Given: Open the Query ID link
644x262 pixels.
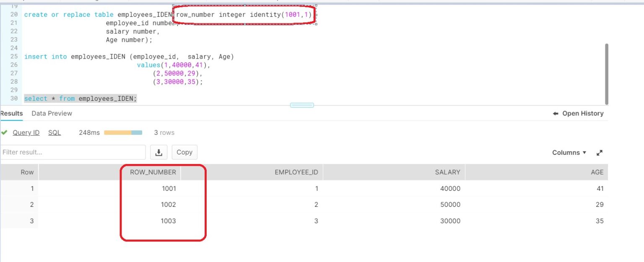Looking at the screenshot, I should pyautogui.click(x=26, y=133).
